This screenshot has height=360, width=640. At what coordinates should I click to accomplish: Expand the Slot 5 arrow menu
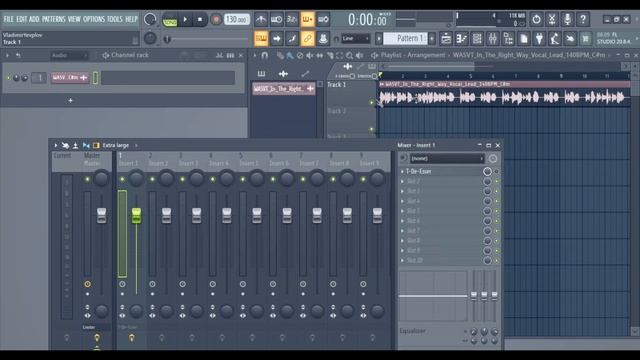(x=402, y=211)
